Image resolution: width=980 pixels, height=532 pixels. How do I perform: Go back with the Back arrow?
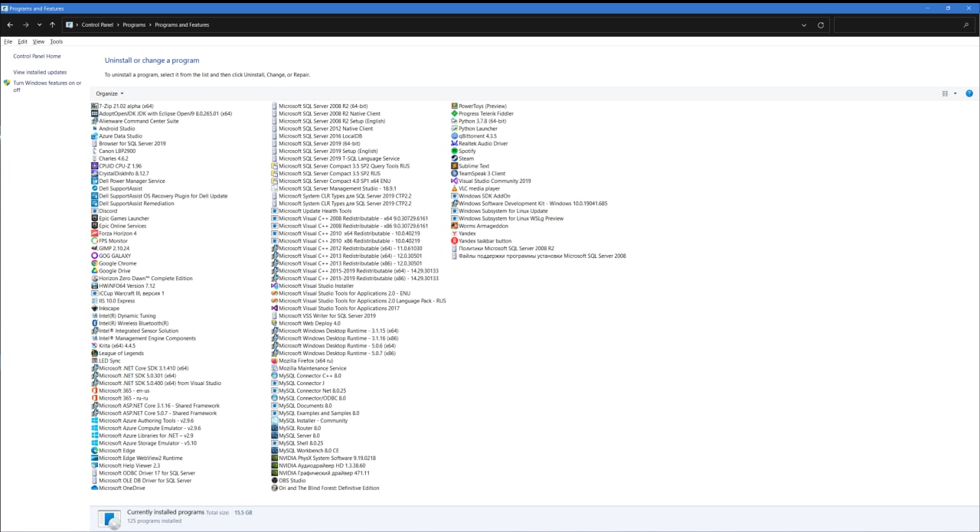[x=10, y=25]
